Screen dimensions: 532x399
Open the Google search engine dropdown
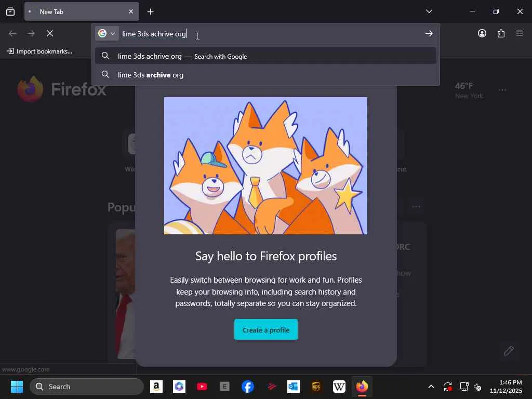point(107,34)
